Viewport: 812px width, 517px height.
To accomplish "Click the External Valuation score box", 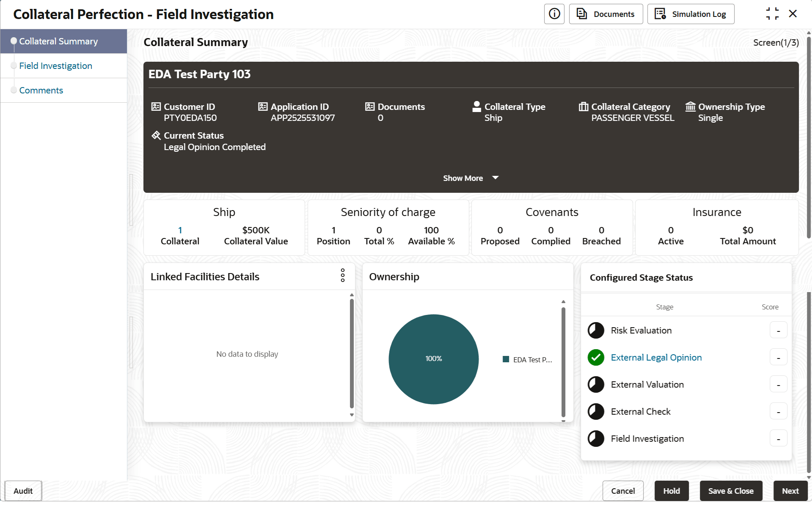I will (779, 385).
